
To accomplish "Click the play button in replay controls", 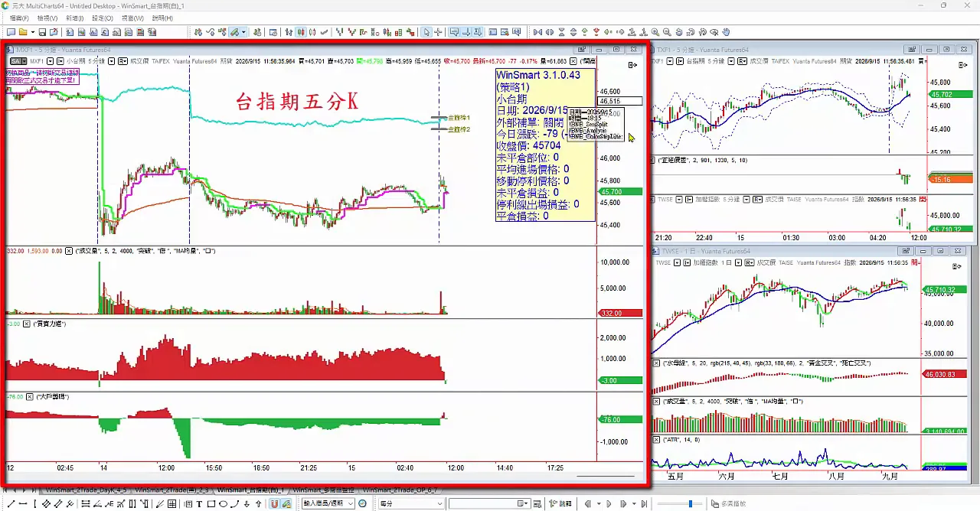I will tap(609, 504).
